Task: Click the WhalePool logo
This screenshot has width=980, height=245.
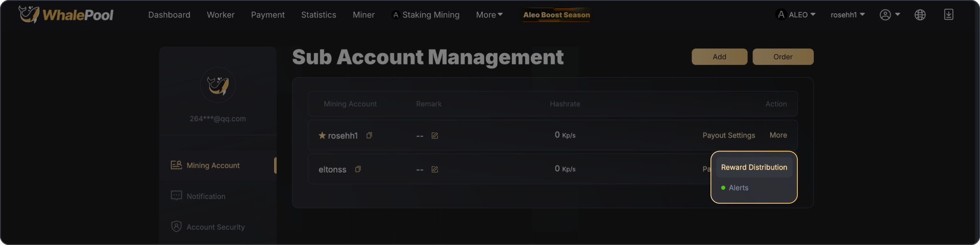Action: pyautogui.click(x=66, y=15)
